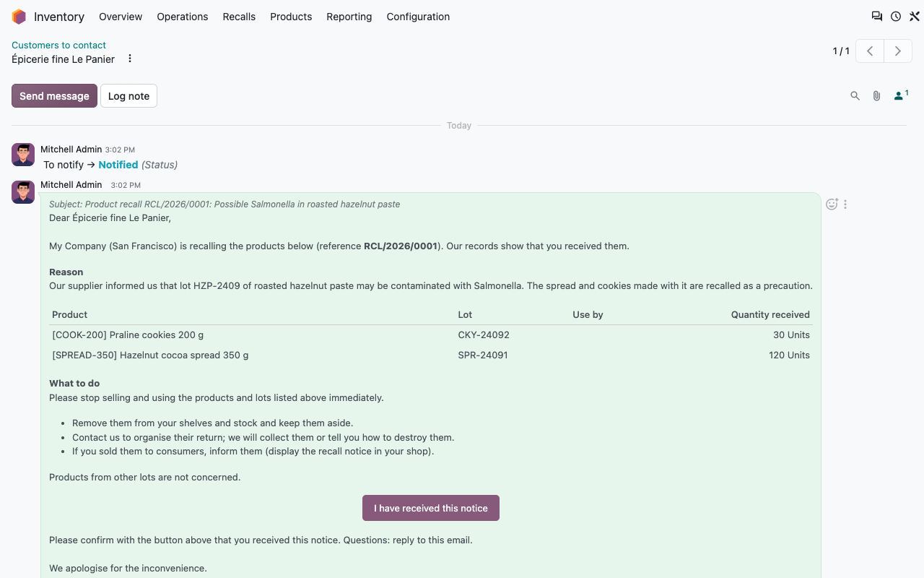
Task: Show followers list icon
Action: [901, 95]
